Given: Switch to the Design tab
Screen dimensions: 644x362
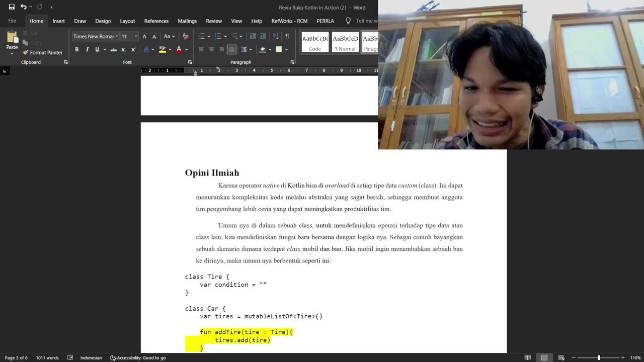Looking at the screenshot, I should [103, 21].
